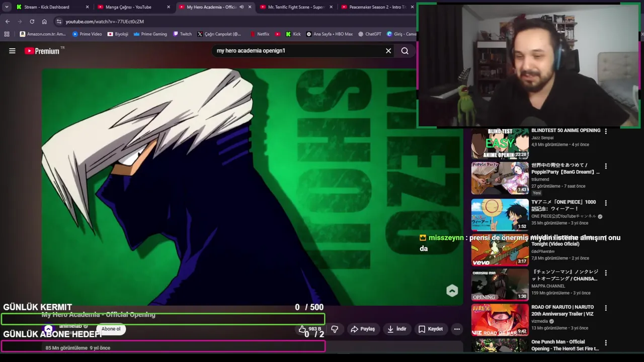Open One Punch Man Official Opening title
The height and width of the screenshot is (362, 644).
click(x=565, y=345)
